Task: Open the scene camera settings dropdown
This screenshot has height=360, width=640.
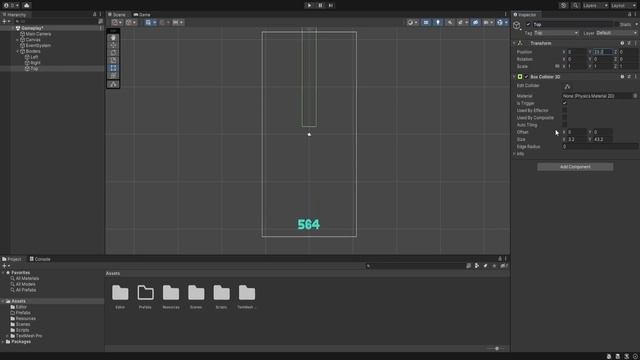Action: coord(488,22)
